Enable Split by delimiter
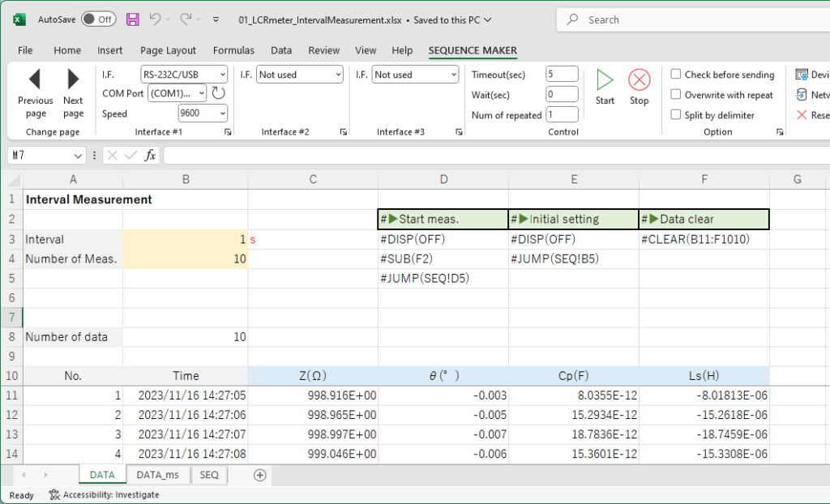This screenshot has height=504, width=830. tap(675, 114)
